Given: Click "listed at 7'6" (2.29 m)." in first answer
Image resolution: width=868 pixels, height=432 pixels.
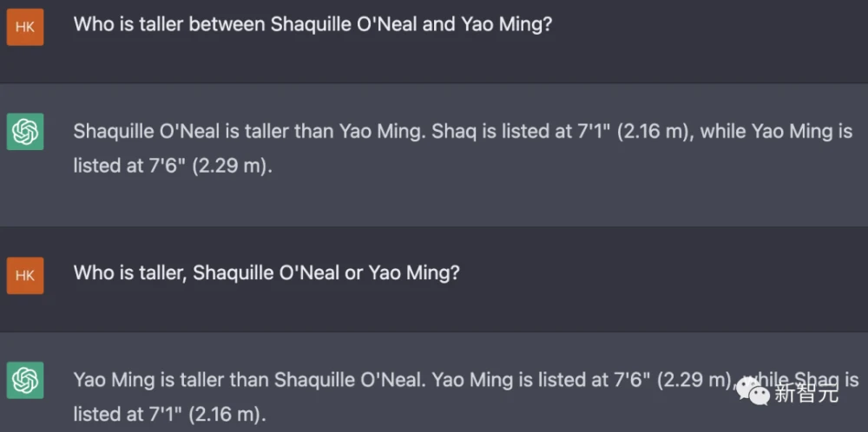Looking at the screenshot, I should (x=173, y=166).
